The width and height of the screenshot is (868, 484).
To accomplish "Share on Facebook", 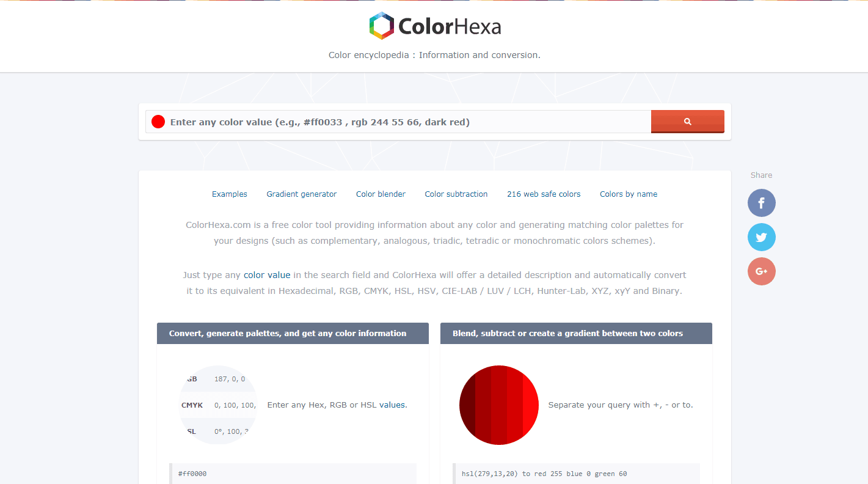I will (x=761, y=203).
